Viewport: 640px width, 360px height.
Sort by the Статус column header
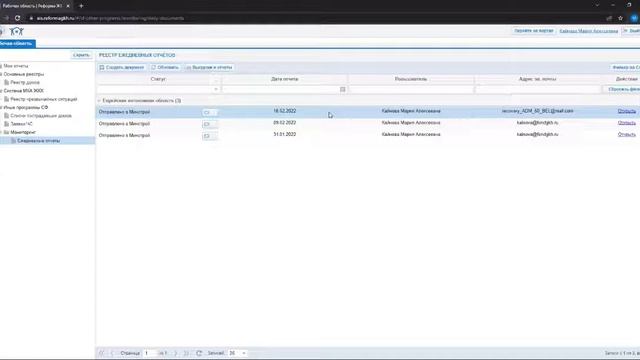tap(158, 79)
